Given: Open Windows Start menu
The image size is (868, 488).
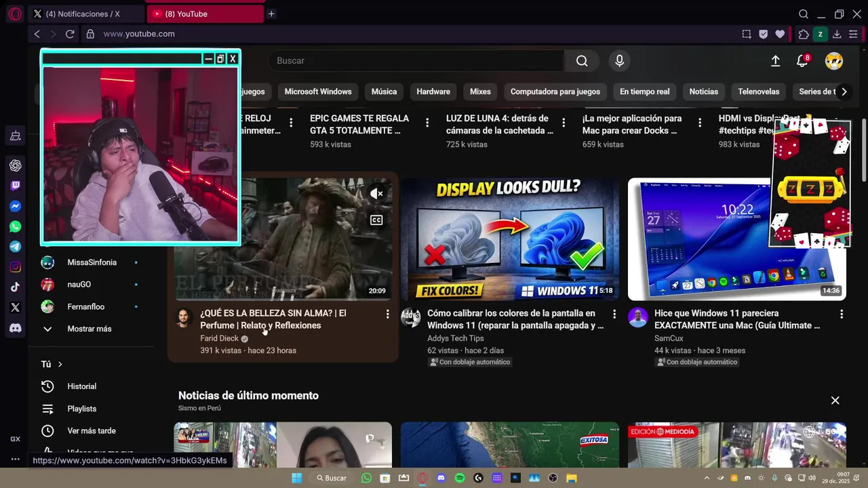Looking at the screenshot, I should pyautogui.click(x=296, y=478).
